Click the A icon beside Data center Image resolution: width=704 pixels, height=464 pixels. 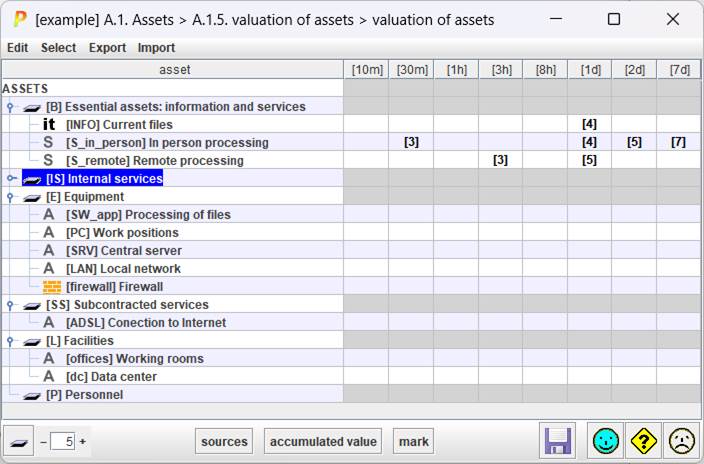48,376
